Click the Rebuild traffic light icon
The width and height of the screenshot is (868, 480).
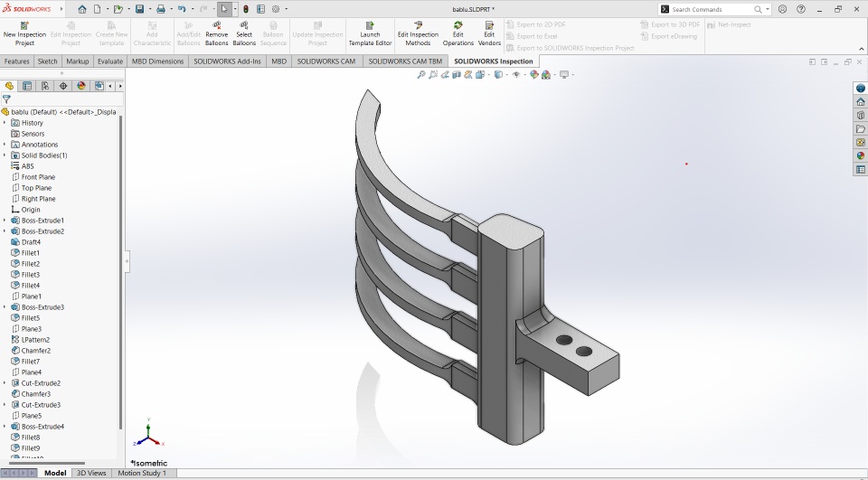(246, 9)
